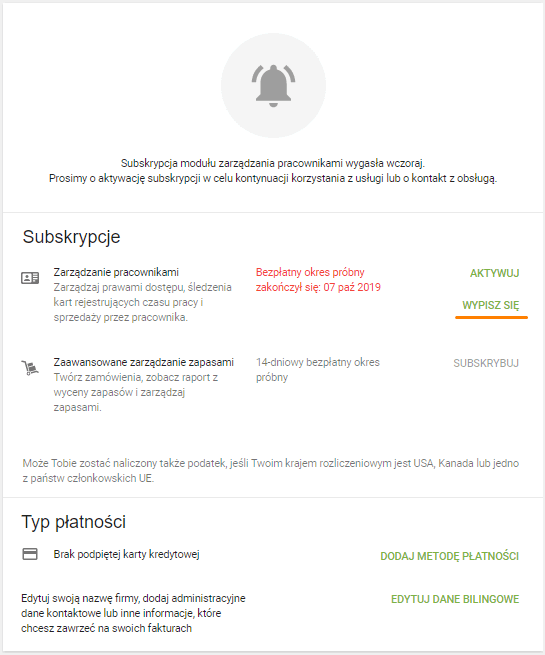Screen dimensions: 545x655
Task: Click the 14-dniowy bezpłatny okres próbny text
Action: [318, 370]
